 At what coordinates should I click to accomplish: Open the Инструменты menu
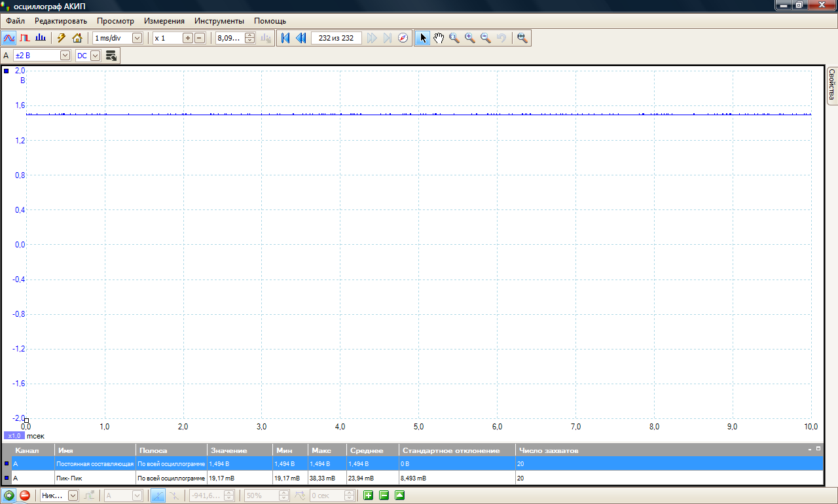point(219,21)
